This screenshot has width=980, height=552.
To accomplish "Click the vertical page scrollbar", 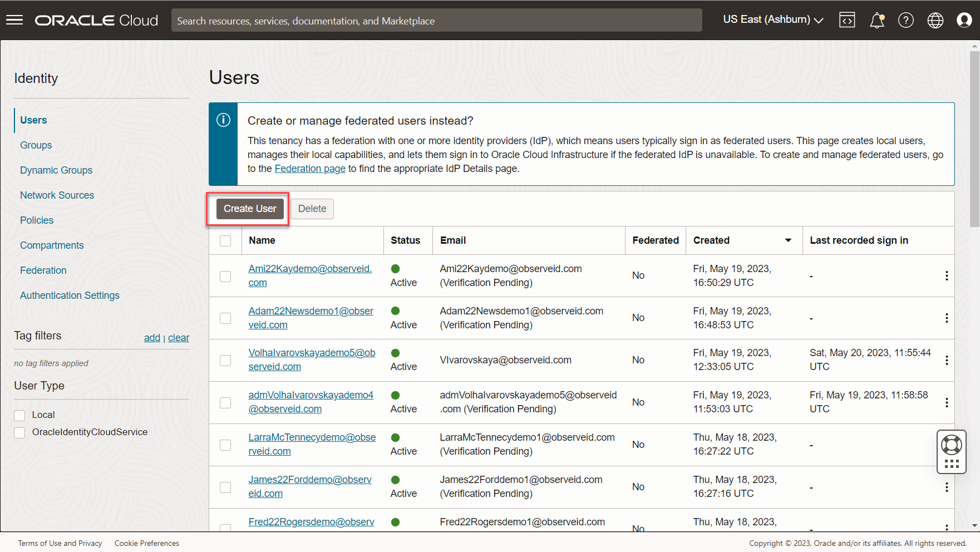I will coord(974,139).
